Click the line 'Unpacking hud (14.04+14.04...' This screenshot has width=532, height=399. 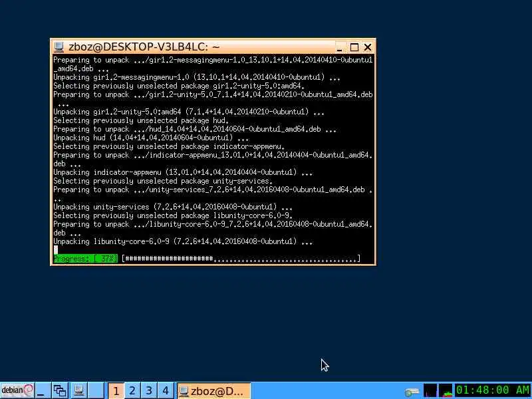(151, 138)
